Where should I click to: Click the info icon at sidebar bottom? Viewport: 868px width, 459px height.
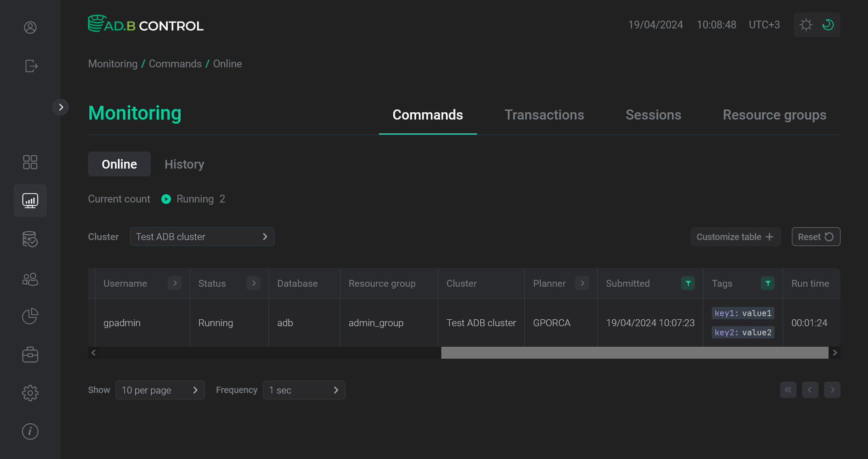coord(30,431)
